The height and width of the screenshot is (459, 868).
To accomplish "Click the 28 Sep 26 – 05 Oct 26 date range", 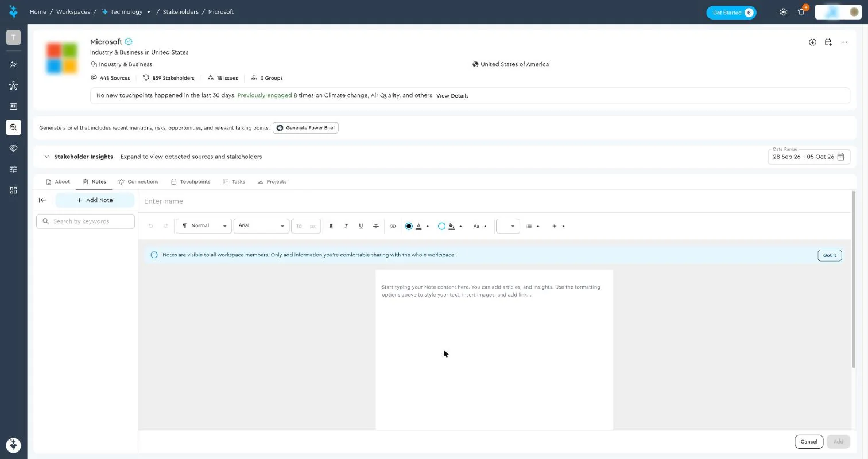I will click(x=803, y=157).
